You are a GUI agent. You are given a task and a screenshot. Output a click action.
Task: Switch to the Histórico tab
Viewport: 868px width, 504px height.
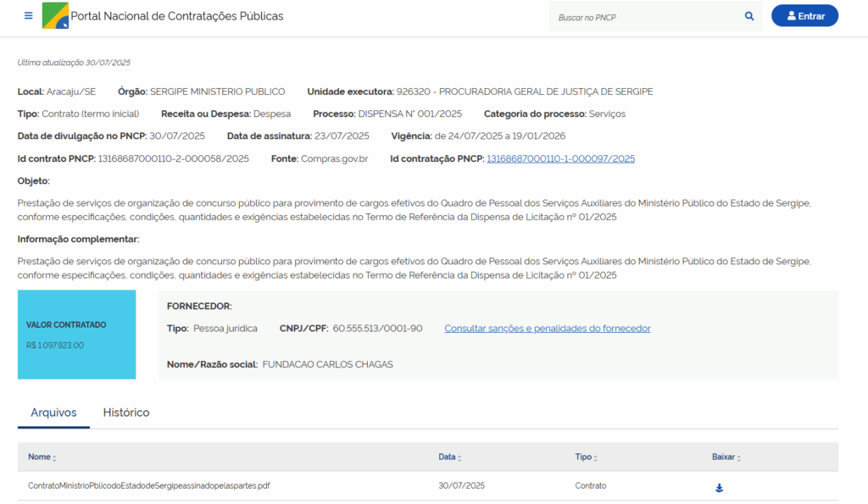pos(126,413)
